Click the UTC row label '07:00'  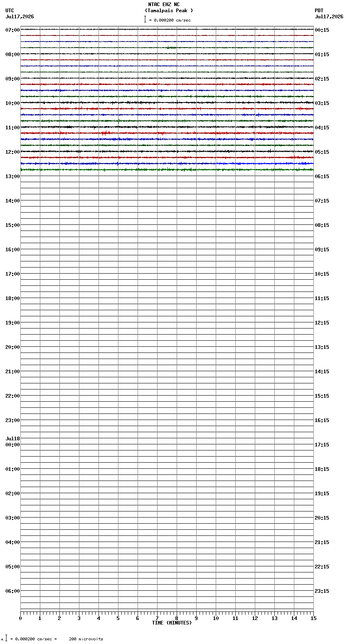point(13,30)
